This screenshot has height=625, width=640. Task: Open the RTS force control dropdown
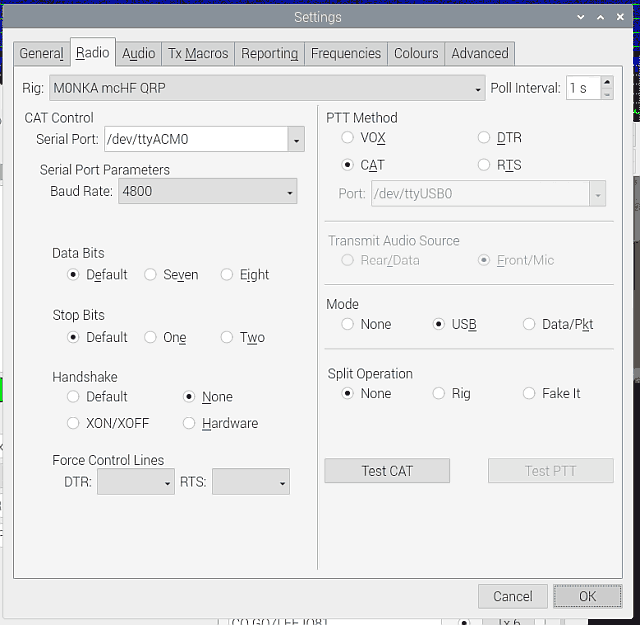pos(282,483)
